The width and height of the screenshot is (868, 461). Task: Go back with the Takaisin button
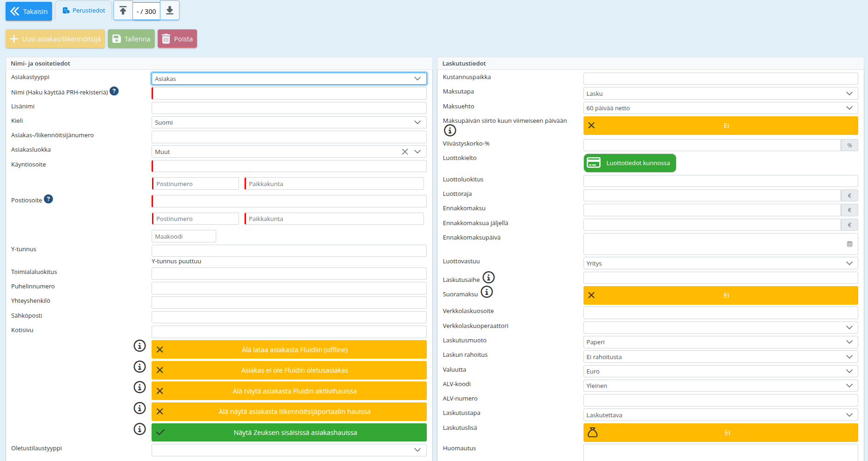coord(29,11)
